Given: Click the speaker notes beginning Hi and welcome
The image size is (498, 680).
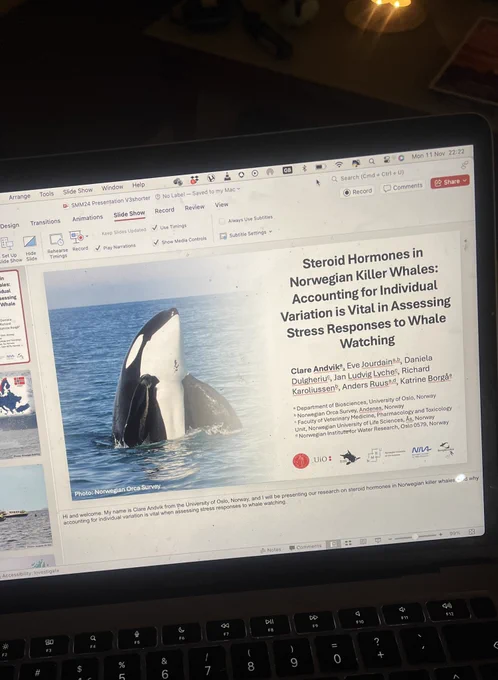Looking at the screenshot, I should click(x=270, y=500).
